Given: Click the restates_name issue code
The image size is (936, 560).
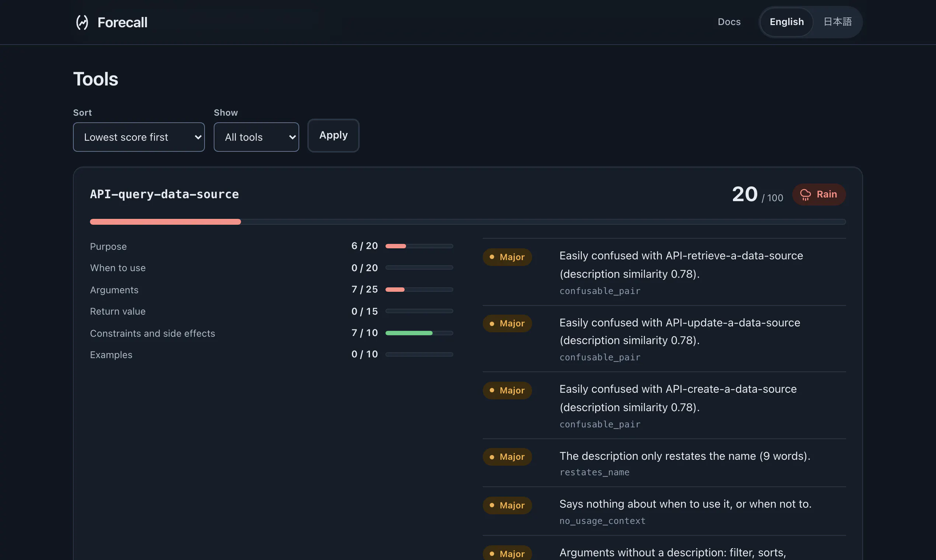Looking at the screenshot, I should (594, 472).
